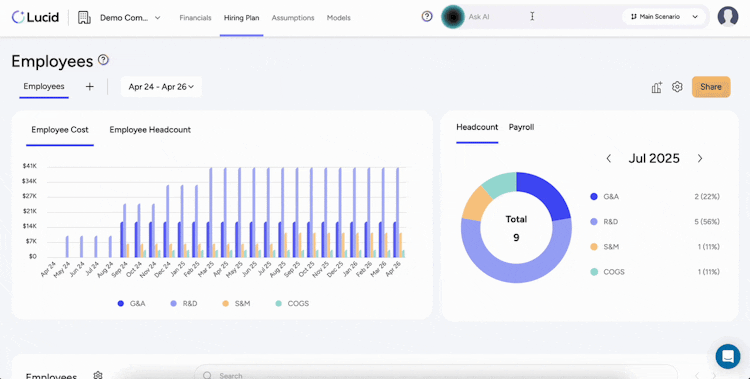Open the Main Scenario dropdown
The height and width of the screenshot is (379, 750).
tap(664, 17)
